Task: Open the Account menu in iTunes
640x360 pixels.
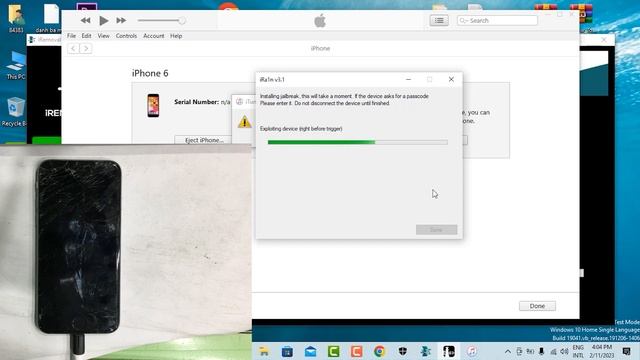Action: point(153,36)
